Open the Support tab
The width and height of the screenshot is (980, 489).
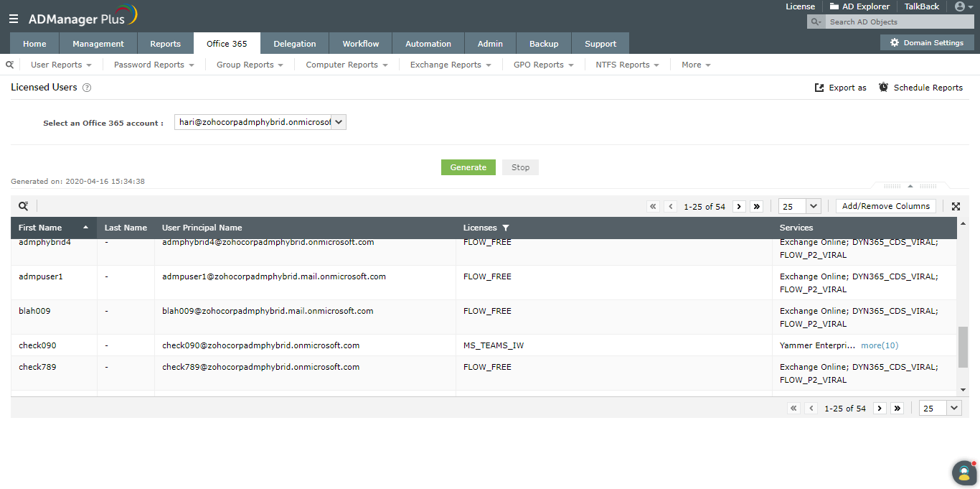pos(600,43)
